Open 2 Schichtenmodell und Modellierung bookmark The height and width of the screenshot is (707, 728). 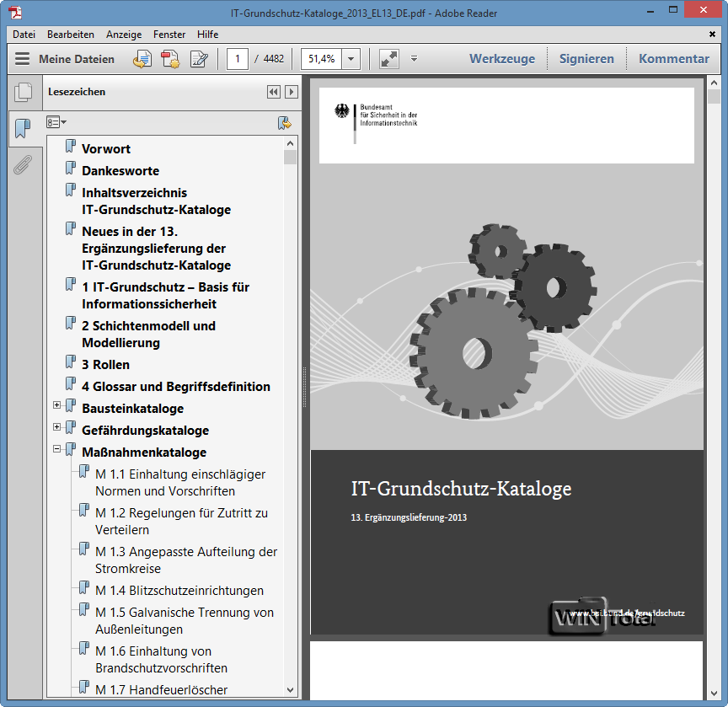pyautogui.click(x=148, y=335)
